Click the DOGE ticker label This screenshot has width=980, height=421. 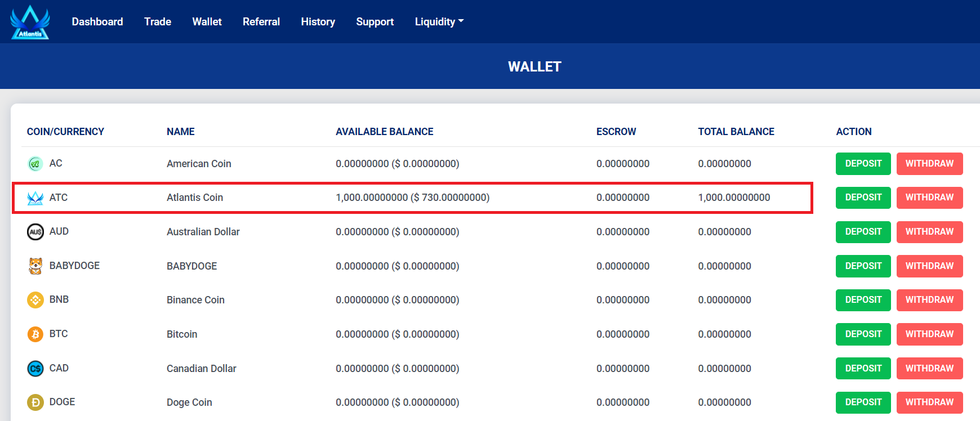click(x=62, y=402)
